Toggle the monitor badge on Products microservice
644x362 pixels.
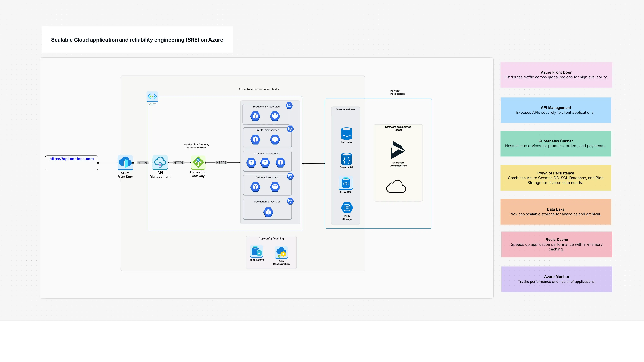(289, 106)
